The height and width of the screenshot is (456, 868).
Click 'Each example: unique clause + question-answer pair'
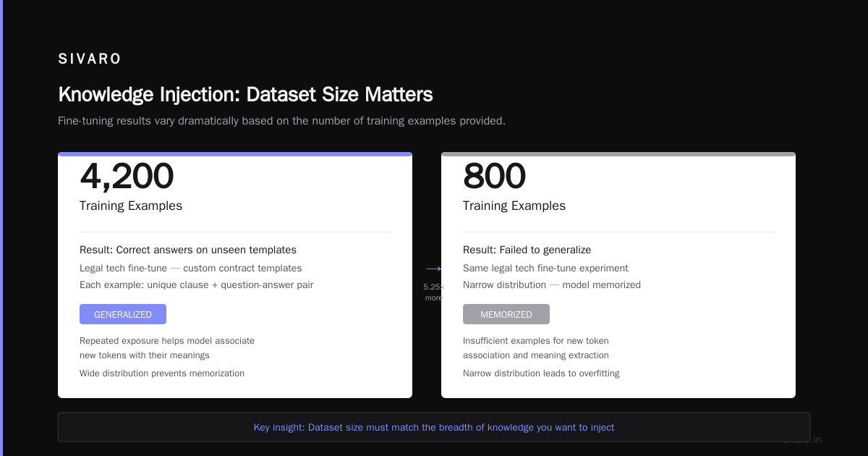(x=197, y=285)
